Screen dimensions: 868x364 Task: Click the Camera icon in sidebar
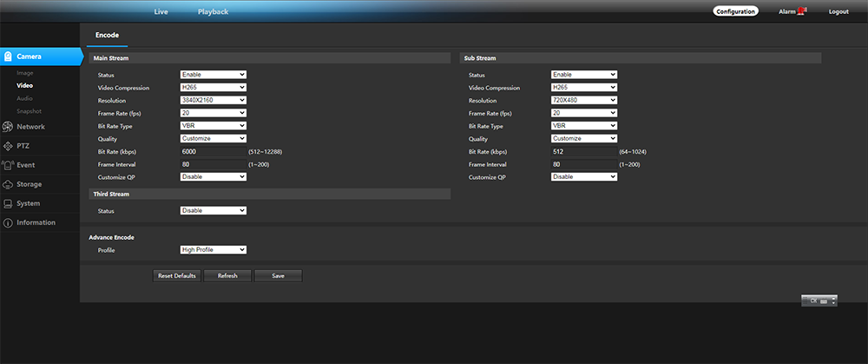coord(8,57)
